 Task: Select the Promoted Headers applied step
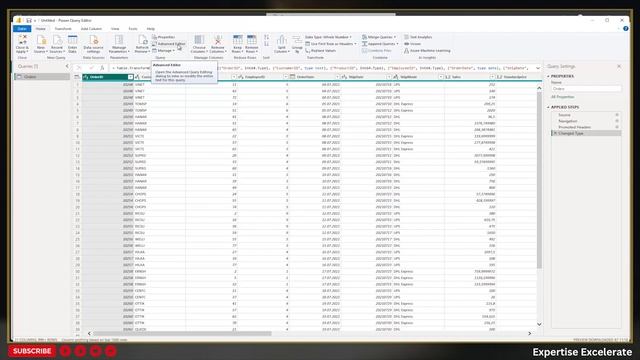[586, 127]
